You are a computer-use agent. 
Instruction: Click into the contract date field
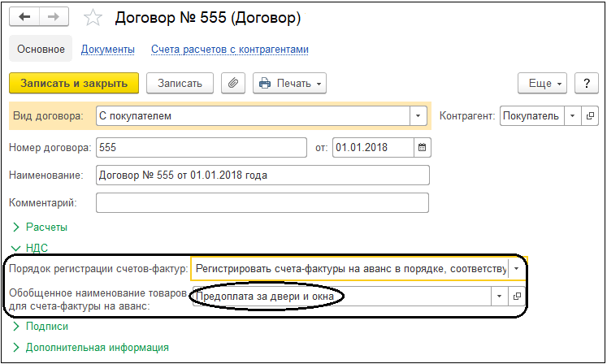373,147
